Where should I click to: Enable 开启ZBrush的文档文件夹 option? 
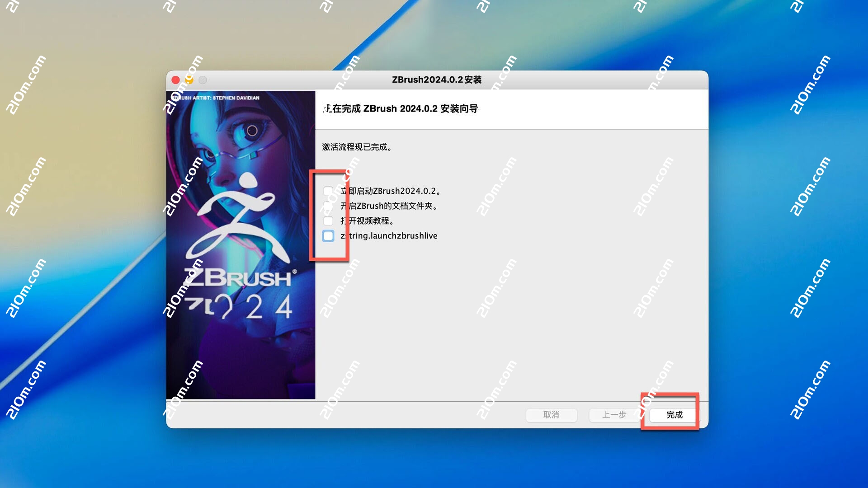click(328, 206)
